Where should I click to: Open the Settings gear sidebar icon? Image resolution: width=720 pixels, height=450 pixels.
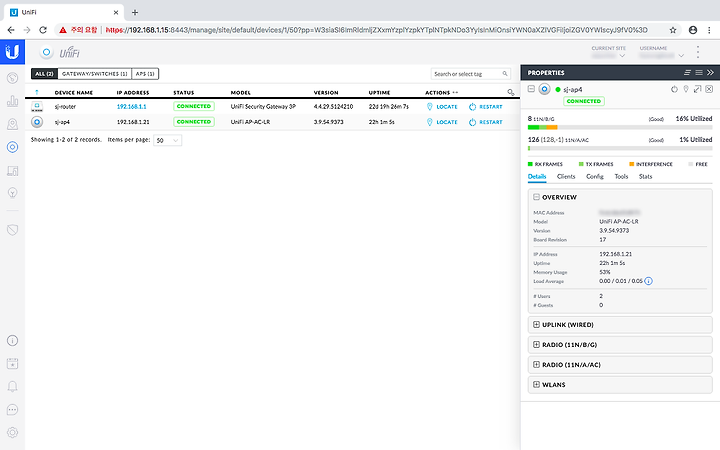[12, 433]
